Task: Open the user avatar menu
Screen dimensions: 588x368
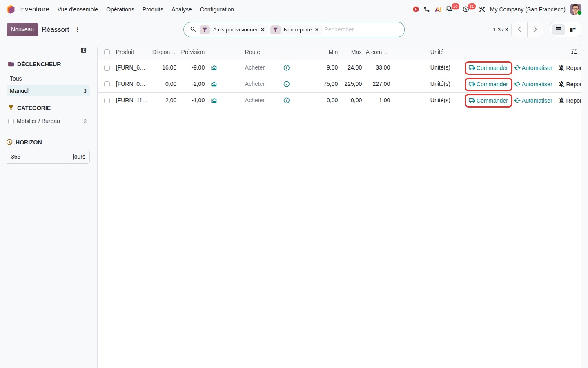Action: [x=576, y=9]
